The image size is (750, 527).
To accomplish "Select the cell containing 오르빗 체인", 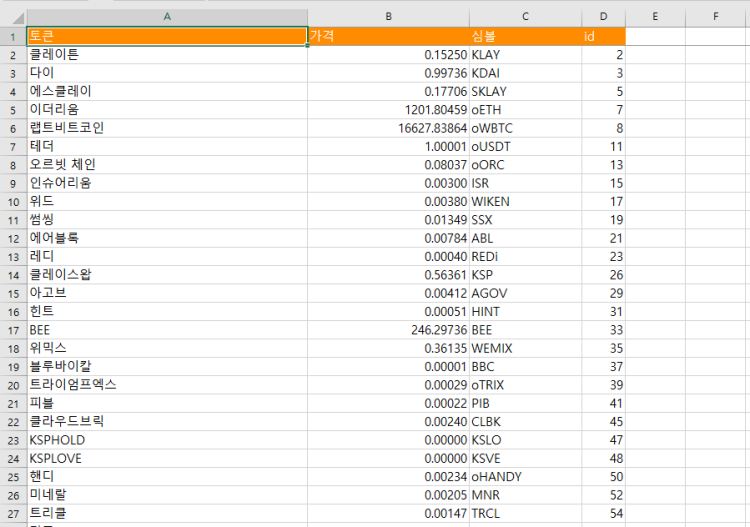I will tap(167, 165).
